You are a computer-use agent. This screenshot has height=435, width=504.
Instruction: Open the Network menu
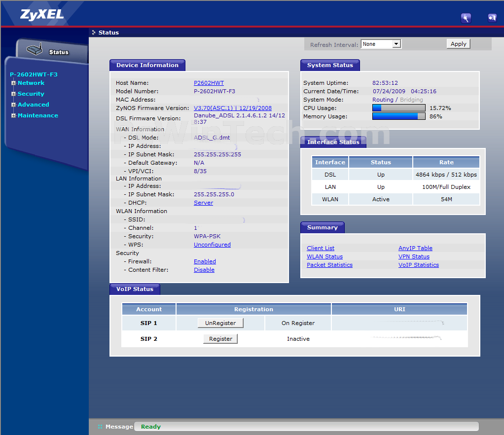[31, 83]
